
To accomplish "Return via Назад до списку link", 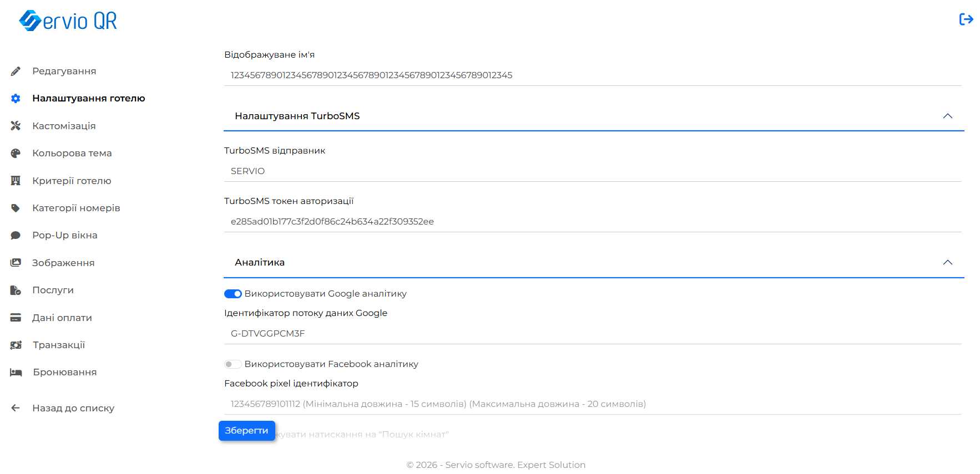I will point(73,408).
